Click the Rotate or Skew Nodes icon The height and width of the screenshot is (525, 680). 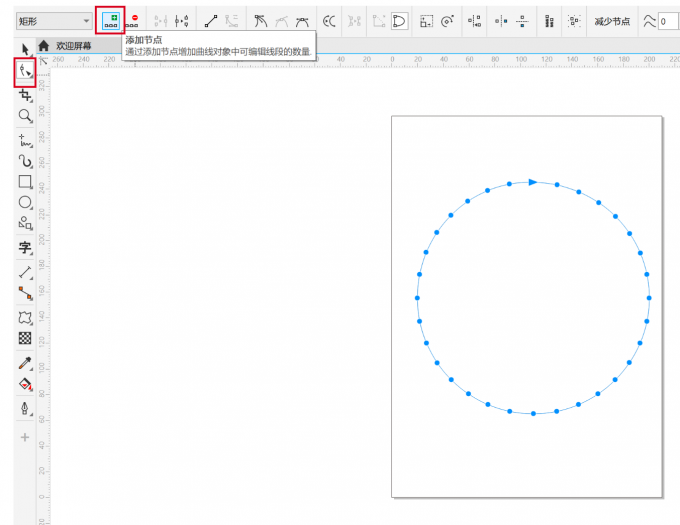447,21
